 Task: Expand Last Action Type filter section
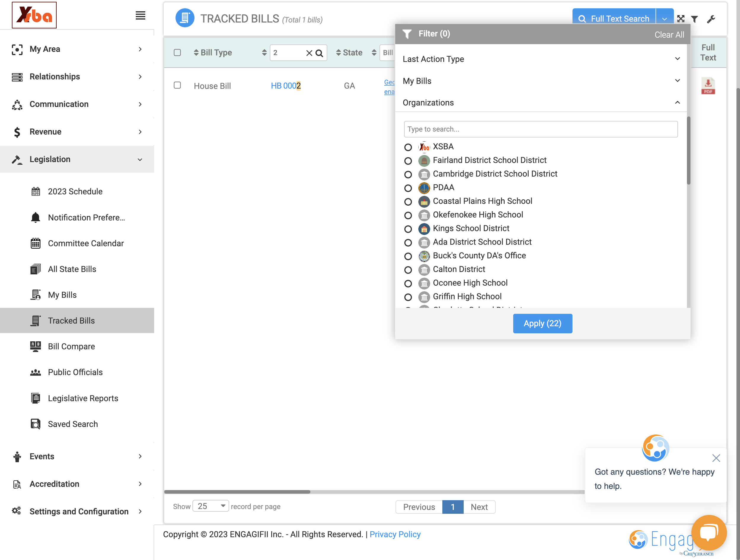[x=541, y=59]
